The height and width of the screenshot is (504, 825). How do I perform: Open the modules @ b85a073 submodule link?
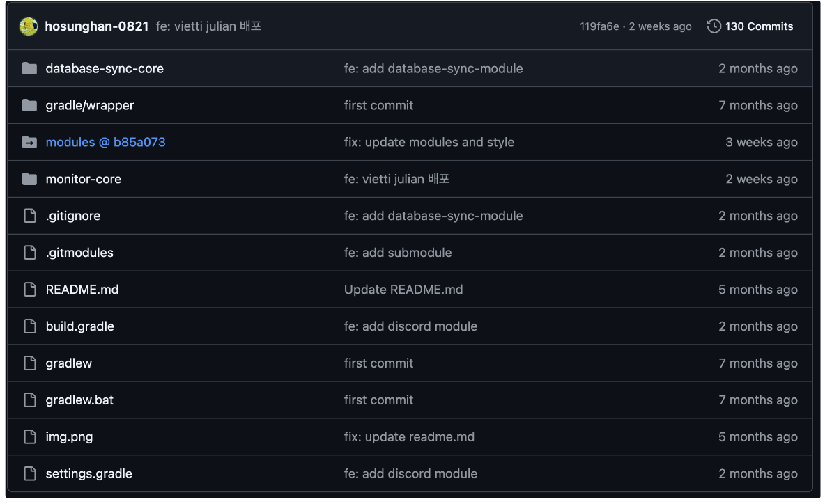tap(105, 142)
